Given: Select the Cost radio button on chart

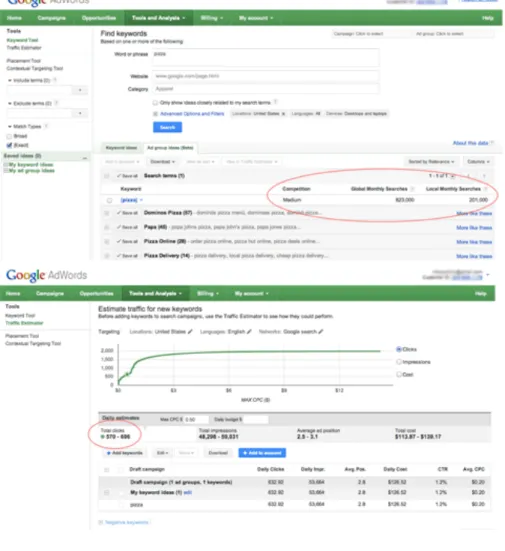Looking at the screenshot, I should click(x=399, y=374).
